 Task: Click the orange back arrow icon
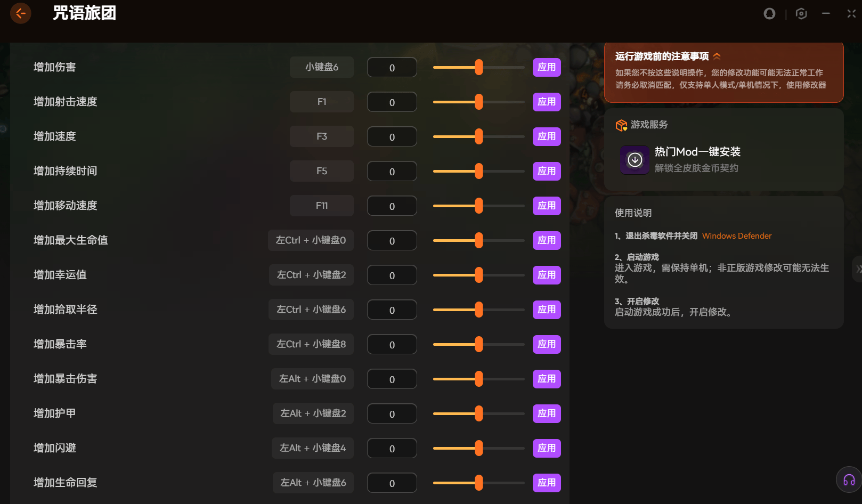pyautogui.click(x=21, y=13)
